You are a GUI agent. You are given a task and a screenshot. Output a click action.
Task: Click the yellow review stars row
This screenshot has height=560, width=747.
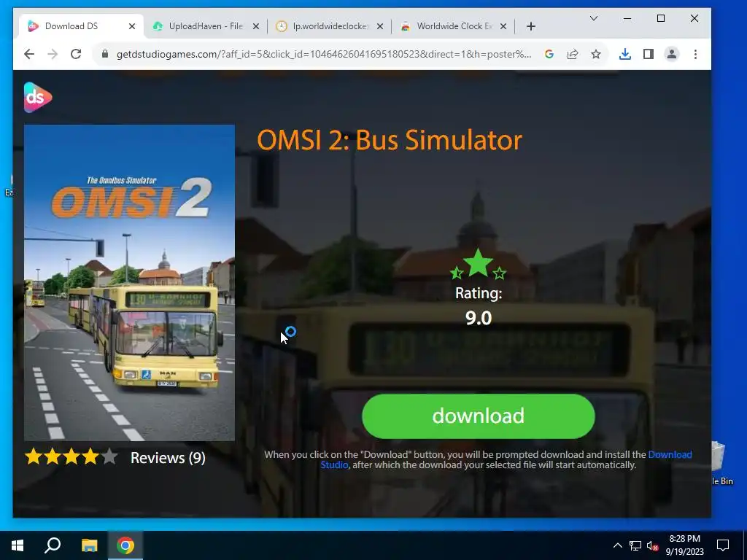coord(71,456)
